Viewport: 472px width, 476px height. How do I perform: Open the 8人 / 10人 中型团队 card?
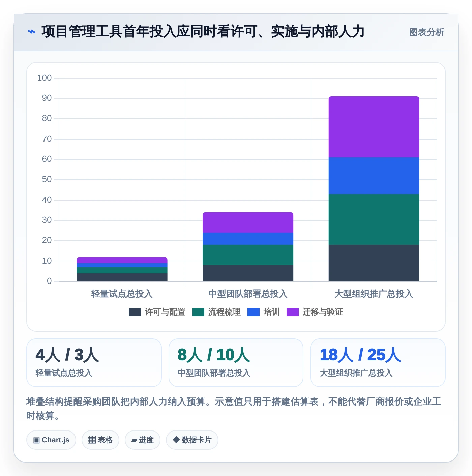236,363
